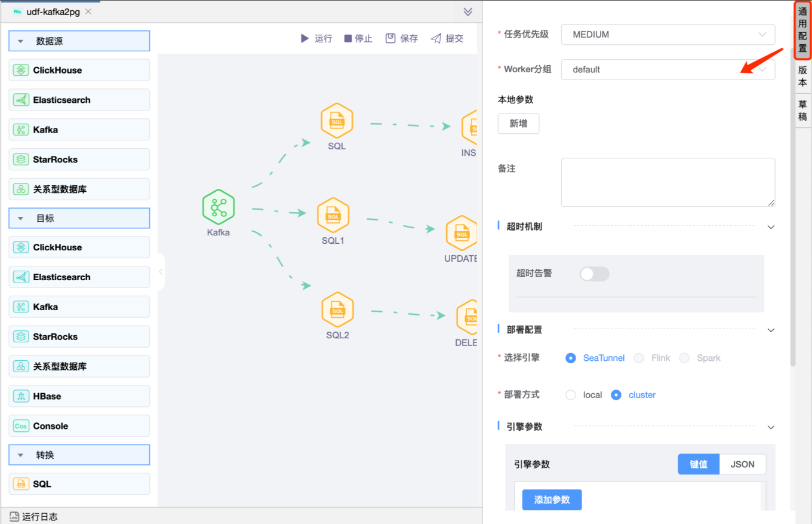Open the 草稿 side tab
Viewport: 812px width, 524px height.
802,111
